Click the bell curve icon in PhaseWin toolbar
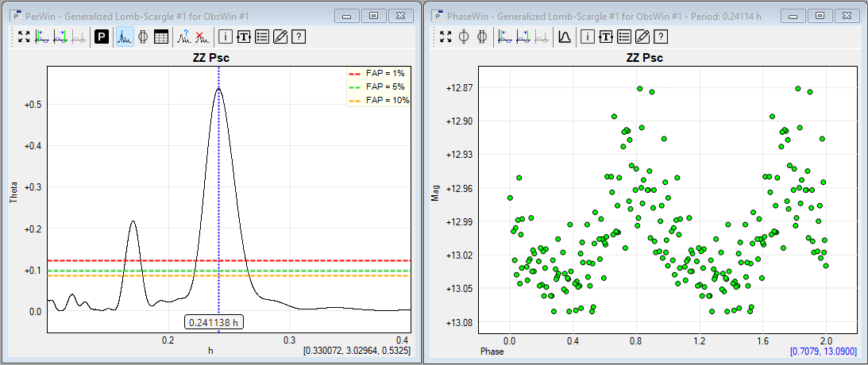The width and height of the screenshot is (868, 365). [x=565, y=36]
